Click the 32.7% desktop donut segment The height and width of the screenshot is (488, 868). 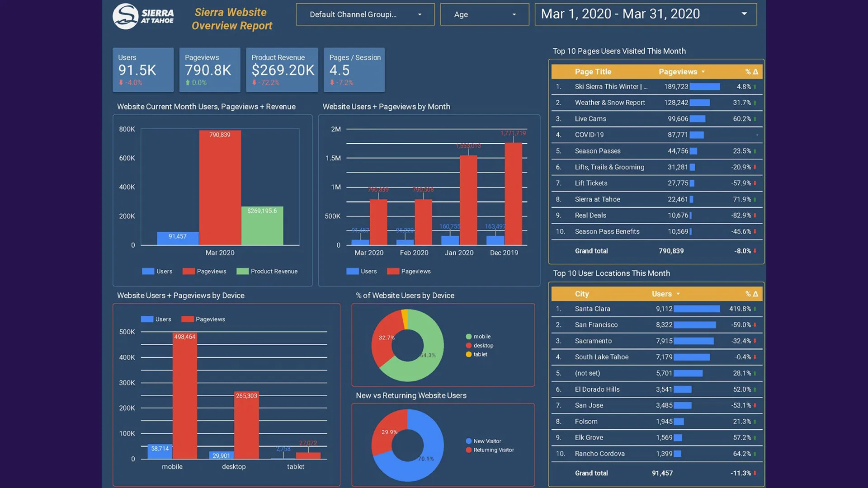[x=383, y=338]
